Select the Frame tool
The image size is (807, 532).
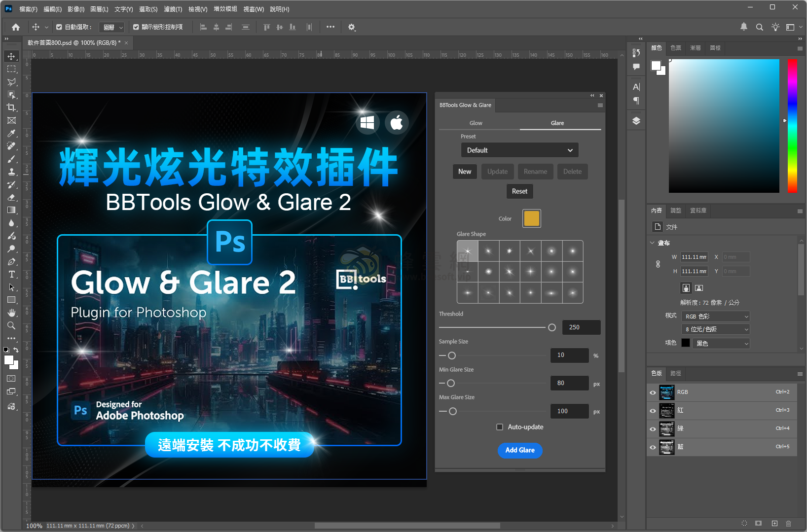pos(11,120)
